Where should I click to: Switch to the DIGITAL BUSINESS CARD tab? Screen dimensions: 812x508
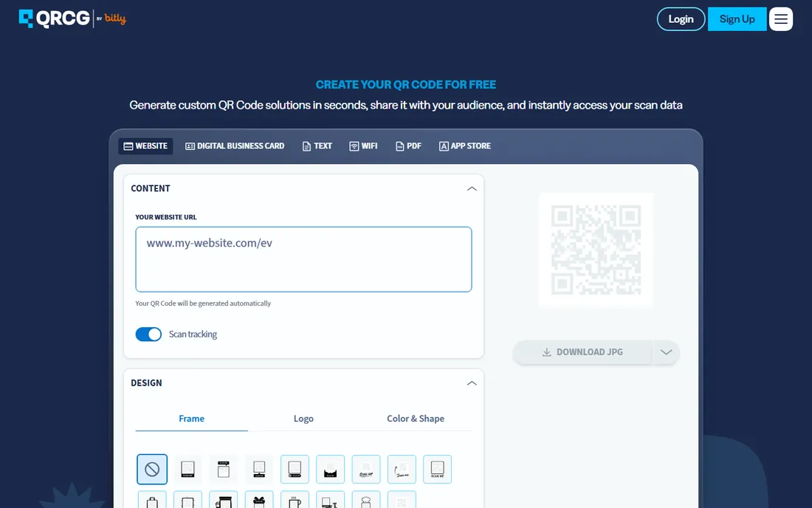coord(235,146)
